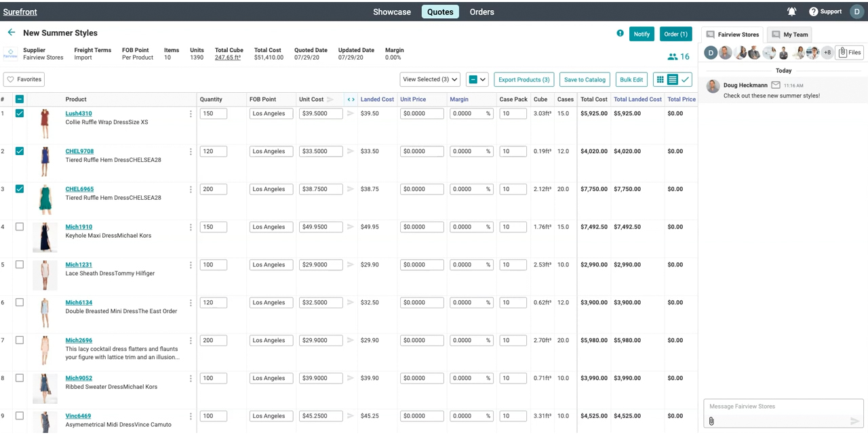Switch to list view layout
Viewport: 868px width, 435px height.
(x=672, y=79)
